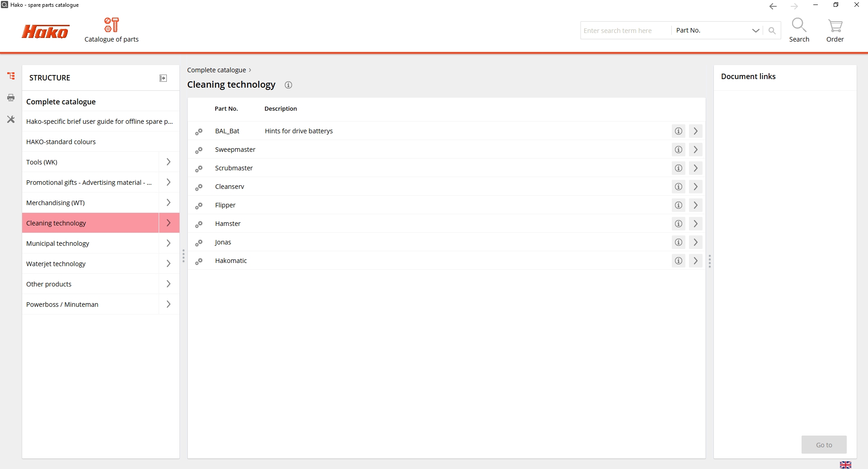Expand Waterjet technology chevron
Screen dimensions: 868x469
coord(169,263)
